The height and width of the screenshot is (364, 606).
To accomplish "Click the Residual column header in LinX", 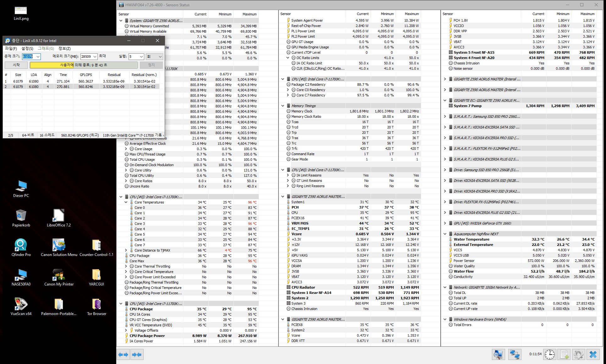I will coord(114,75).
